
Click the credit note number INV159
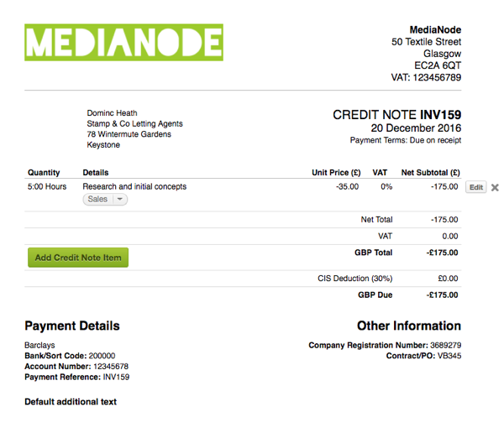click(x=440, y=115)
